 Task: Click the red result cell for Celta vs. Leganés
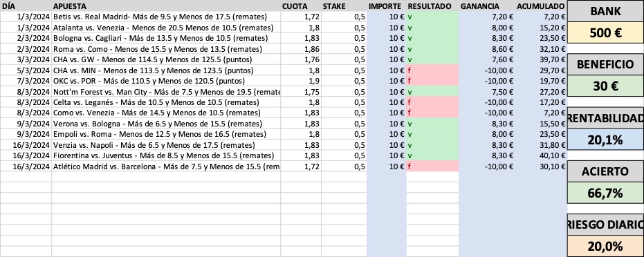[x=432, y=102]
